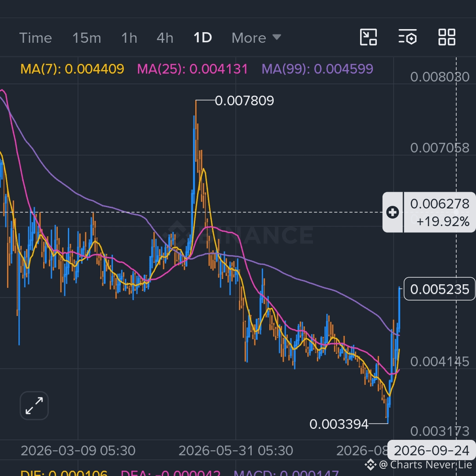
Task: Select the 1D interval tab
Action: (x=202, y=37)
